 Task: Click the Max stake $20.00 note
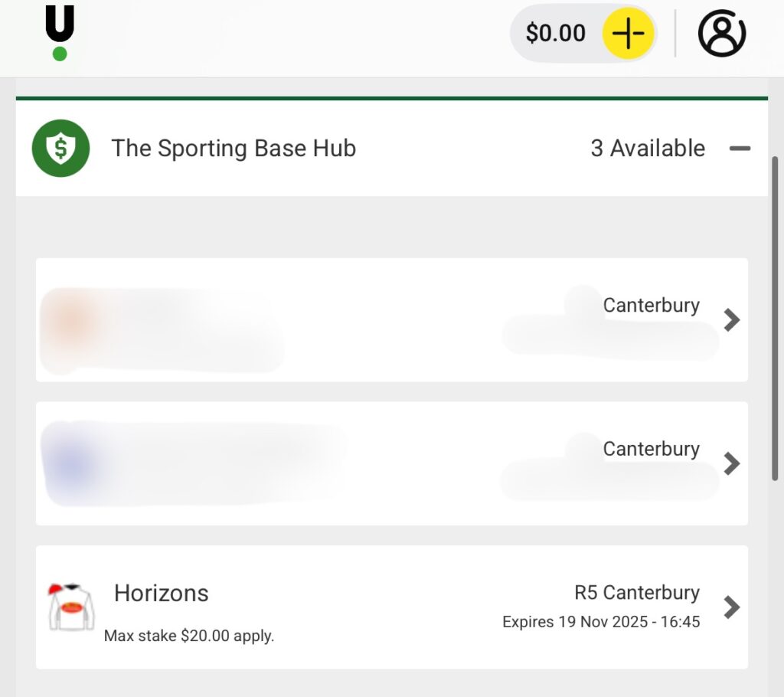189,636
